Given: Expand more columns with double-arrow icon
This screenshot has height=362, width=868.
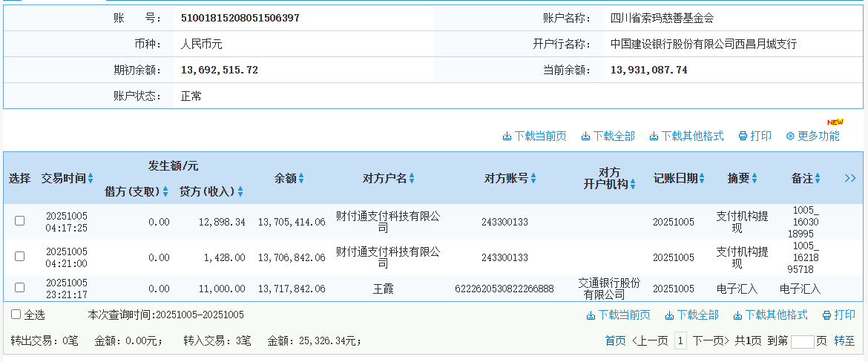Looking at the screenshot, I should [850, 178].
